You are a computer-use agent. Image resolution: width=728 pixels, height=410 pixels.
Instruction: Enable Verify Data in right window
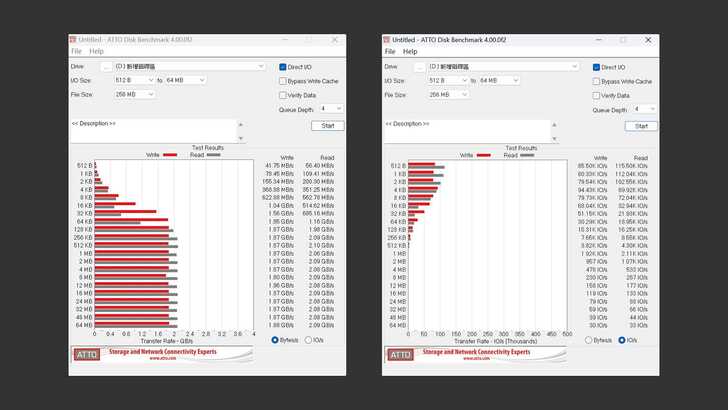(x=597, y=96)
